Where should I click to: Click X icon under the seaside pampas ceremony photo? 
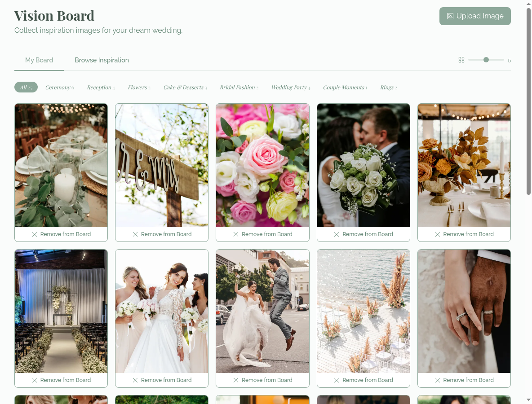[337, 380]
